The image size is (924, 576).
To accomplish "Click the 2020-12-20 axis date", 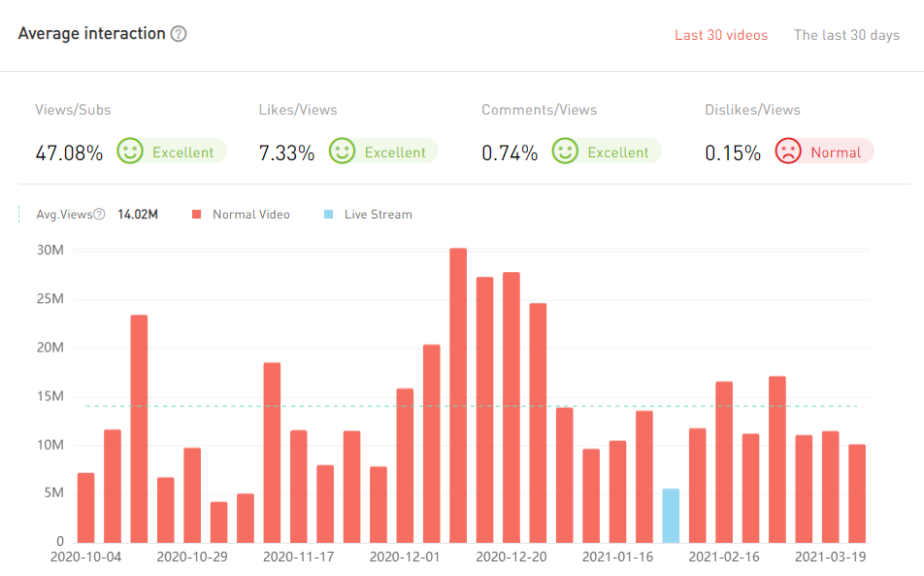I will tap(511, 558).
